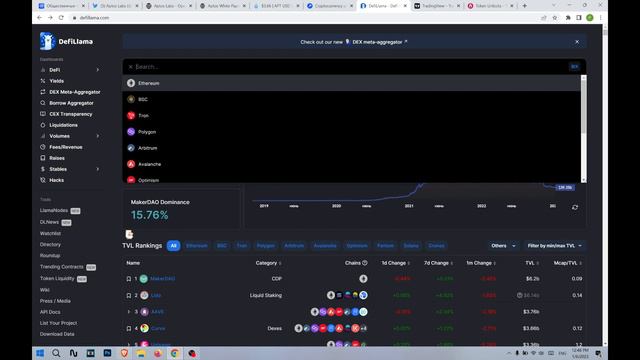Viewport: 640px width, 360px height.
Task: Open Trending Contracts link
Action: [x=62, y=267]
